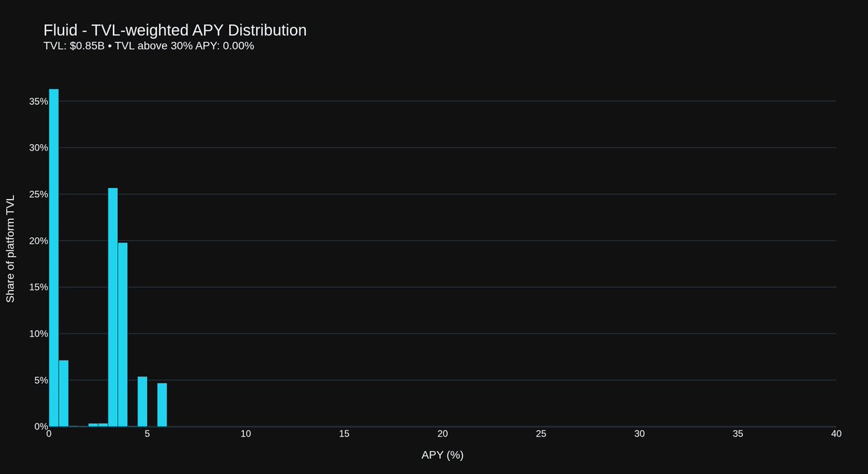Click the subtitle 'TVL: $0.85B • TVL above 30% APY: 0.00%'
This screenshot has height=474, width=868.
point(149,46)
